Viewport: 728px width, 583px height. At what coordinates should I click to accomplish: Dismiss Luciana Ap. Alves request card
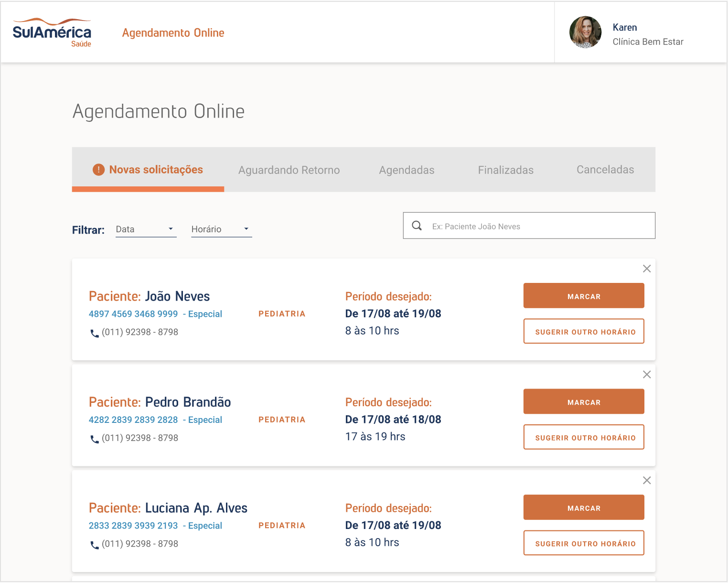(647, 480)
